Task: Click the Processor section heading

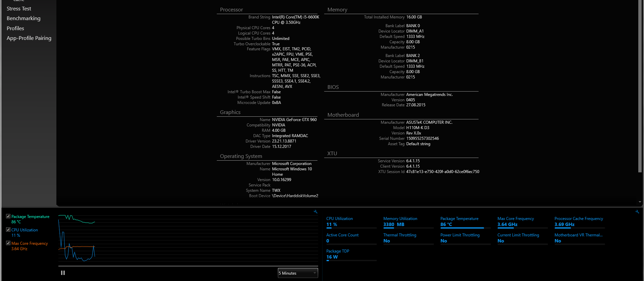Action: 231,10
